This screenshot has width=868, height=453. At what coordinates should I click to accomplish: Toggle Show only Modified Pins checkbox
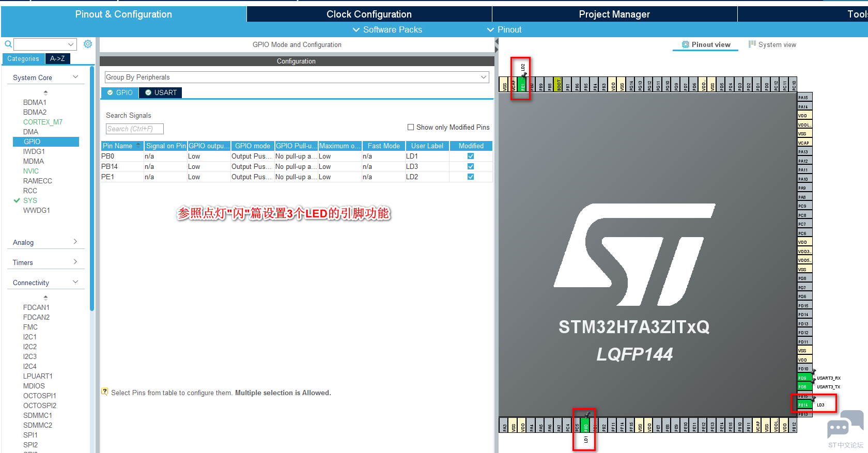point(411,127)
